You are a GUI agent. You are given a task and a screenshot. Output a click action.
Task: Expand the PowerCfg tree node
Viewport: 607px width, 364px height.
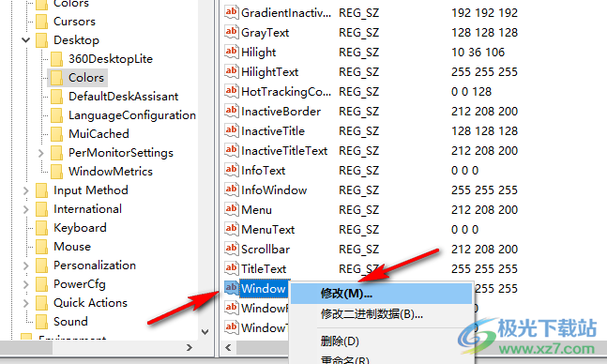coord(26,284)
